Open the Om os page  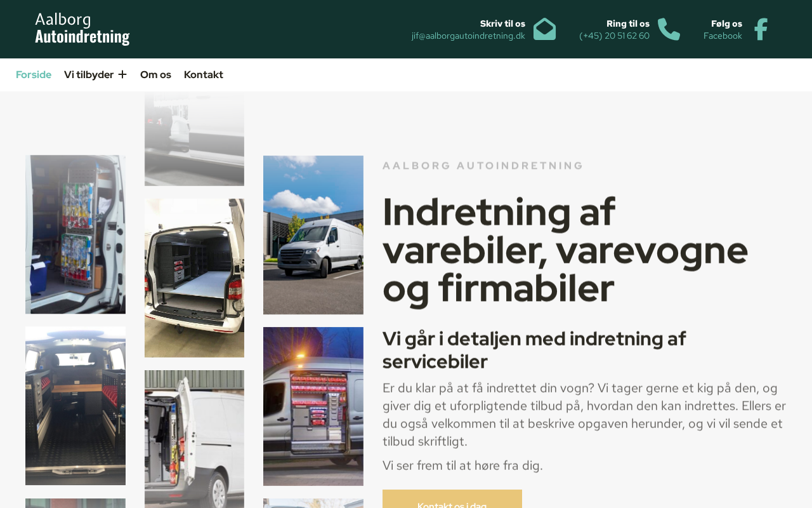155,75
